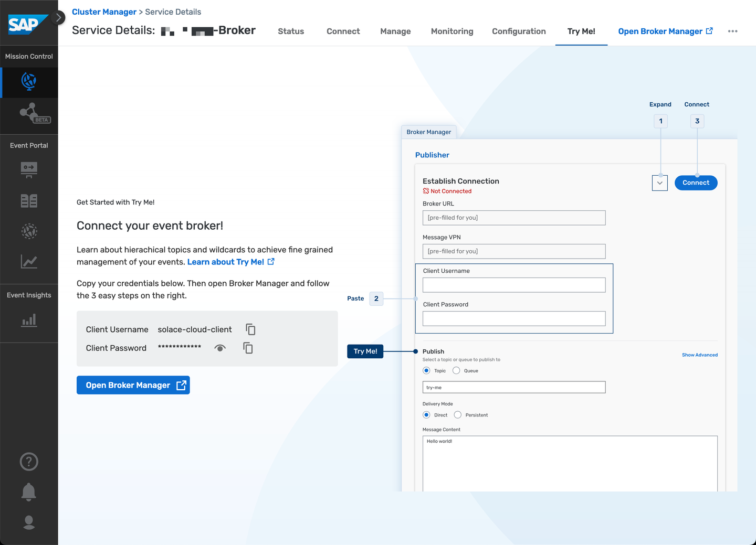This screenshot has width=756, height=545.
Task: Click the solace-cloud-client username text
Action: 195,329
